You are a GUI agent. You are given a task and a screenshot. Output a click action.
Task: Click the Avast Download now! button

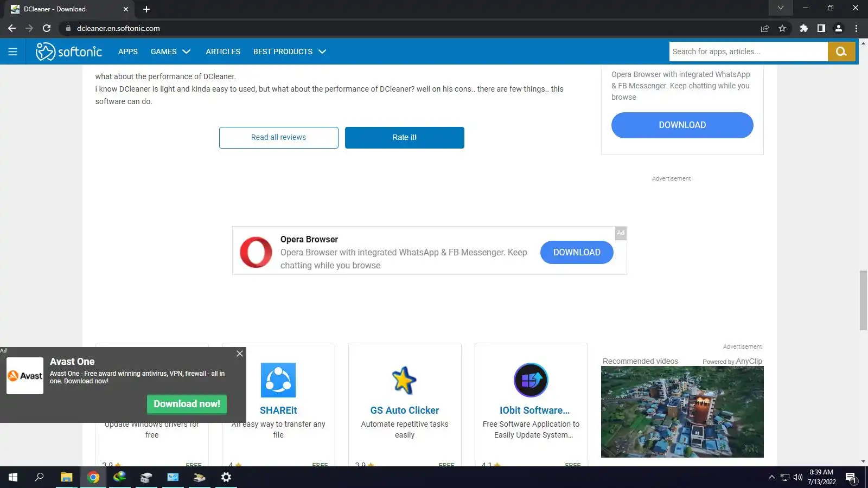187,404
